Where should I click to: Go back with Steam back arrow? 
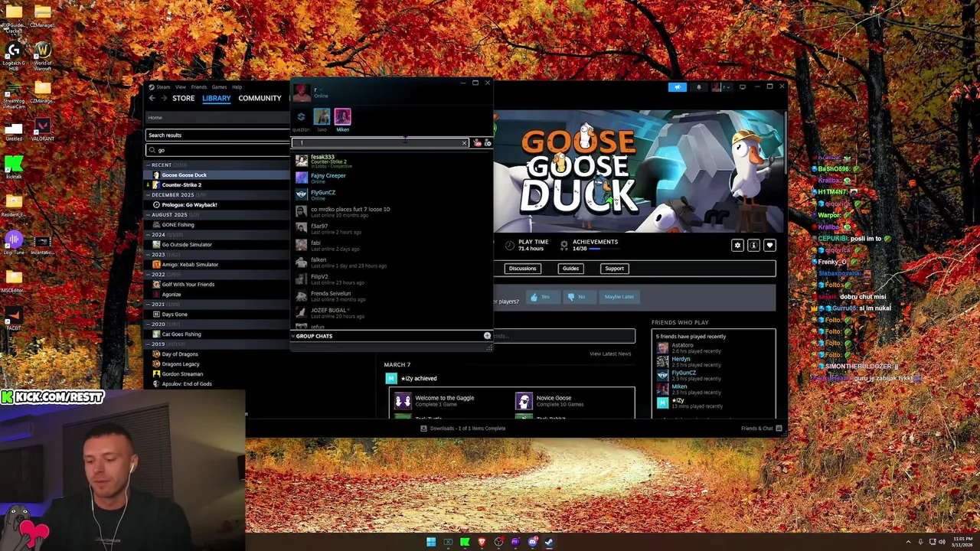[152, 98]
